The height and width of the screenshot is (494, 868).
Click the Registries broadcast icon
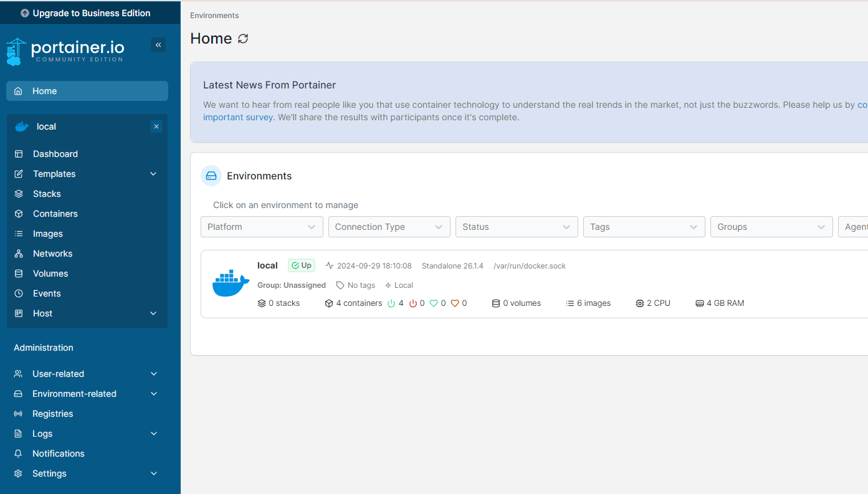click(x=18, y=414)
